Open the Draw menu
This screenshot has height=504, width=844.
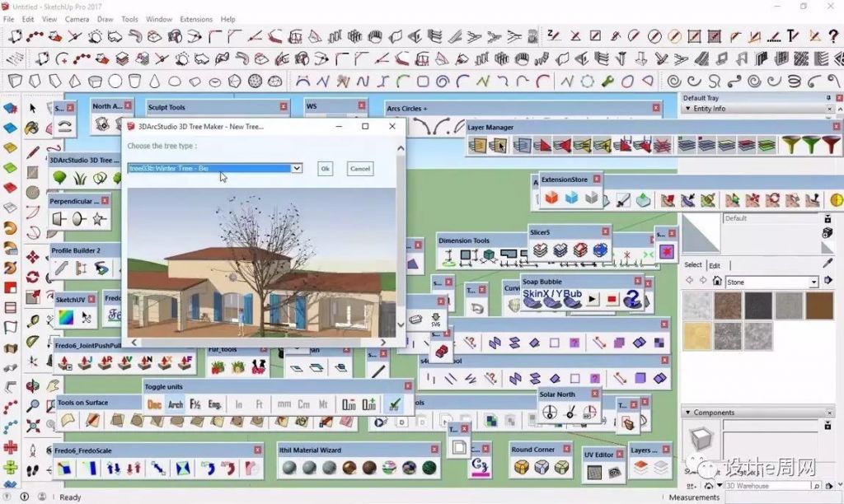(x=105, y=19)
